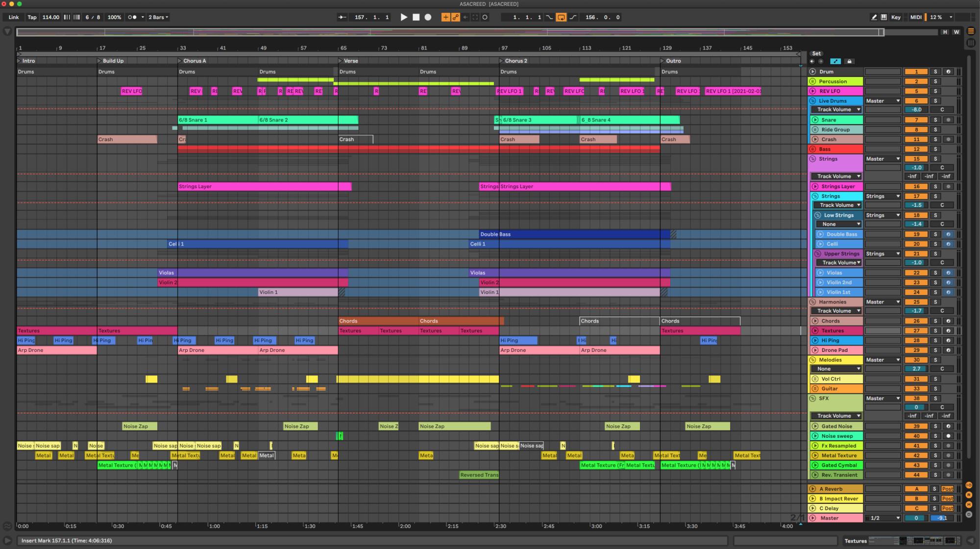
Task: Fold the Strings group track
Action: pos(812,159)
